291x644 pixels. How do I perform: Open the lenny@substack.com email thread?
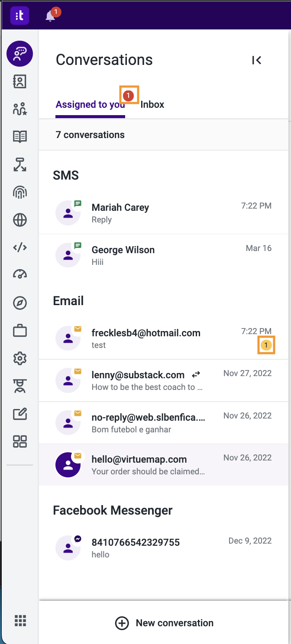point(164,380)
